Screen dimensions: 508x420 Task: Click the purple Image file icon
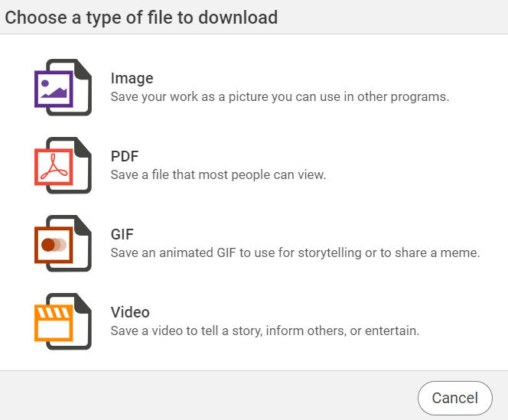pyautogui.click(x=63, y=87)
